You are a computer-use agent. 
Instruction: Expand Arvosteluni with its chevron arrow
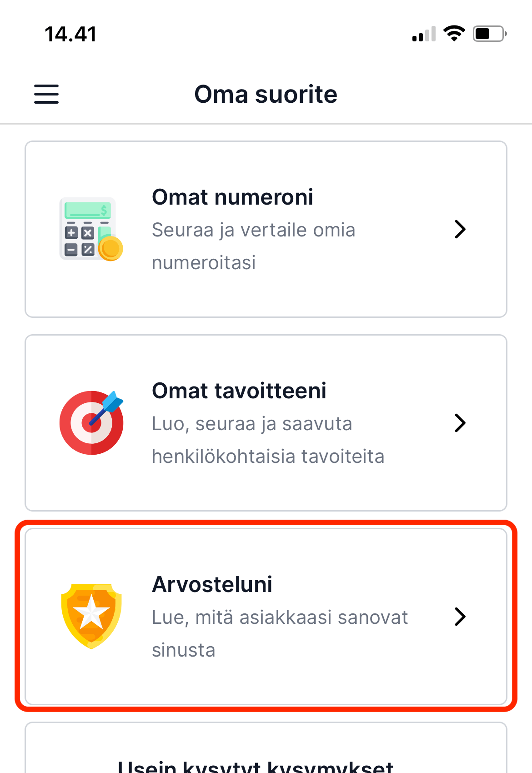pos(460,617)
